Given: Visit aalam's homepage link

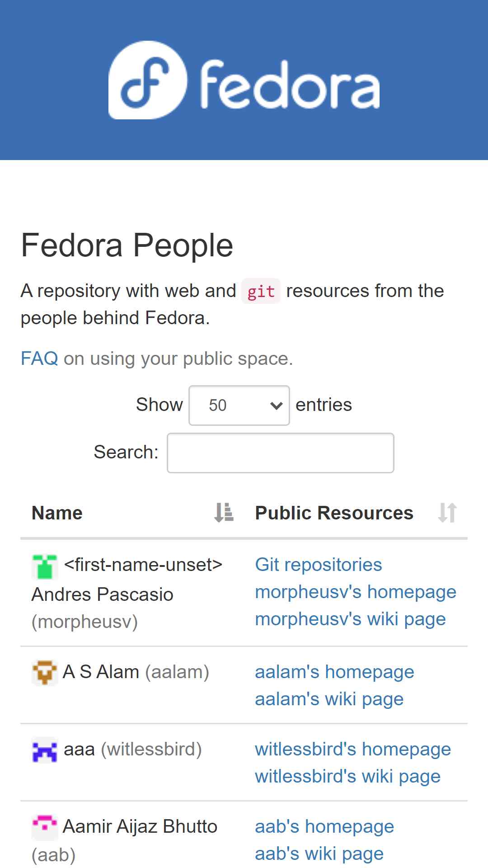Looking at the screenshot, I should coord(334,672).
